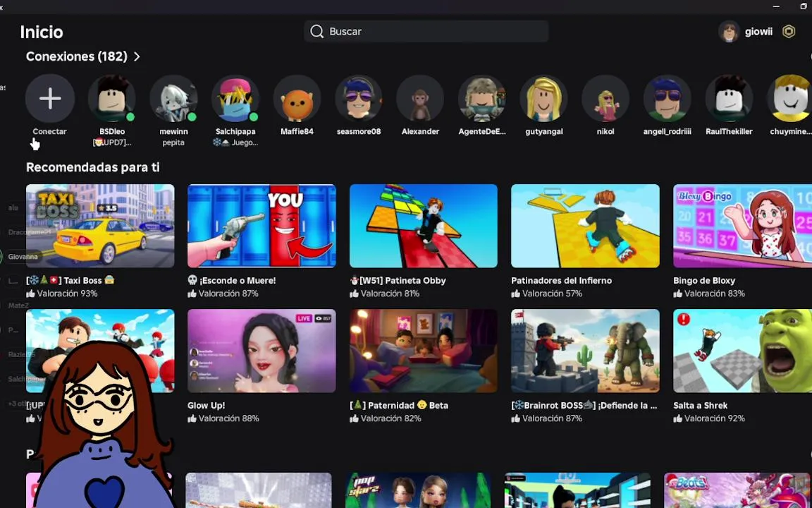Open Salta a Shrek thumbnail
The width and height of the screenshot is (812, 508).
pos(743,351)
